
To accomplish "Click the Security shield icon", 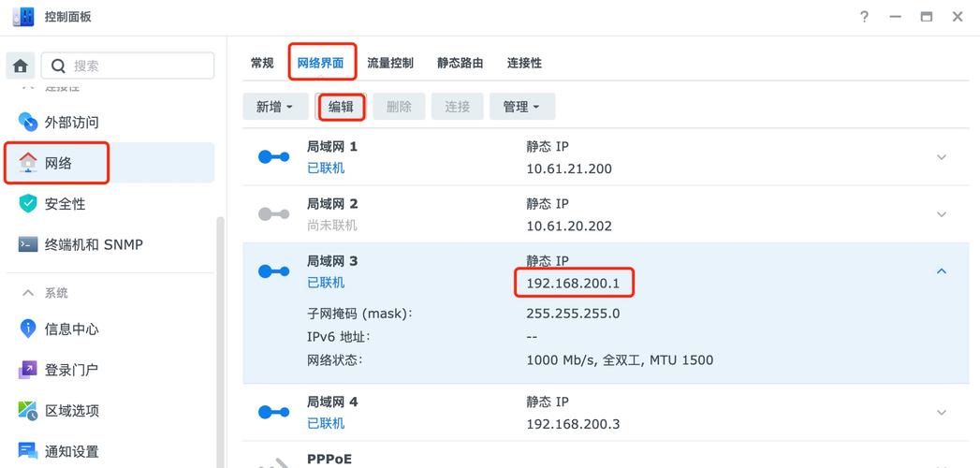I will pos(28,203).
